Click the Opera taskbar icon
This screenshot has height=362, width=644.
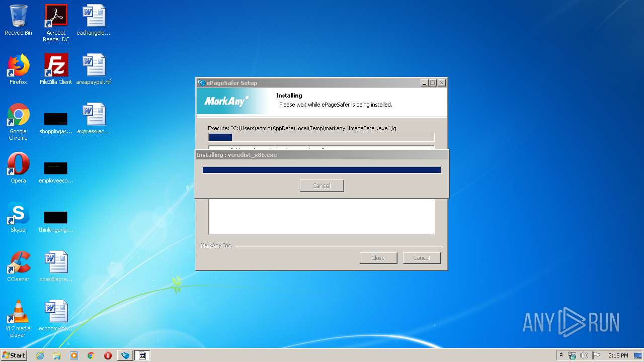[x=108, y=355]
